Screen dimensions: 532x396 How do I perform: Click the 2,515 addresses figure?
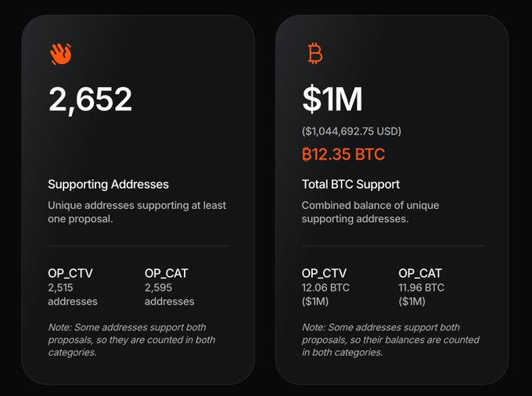[73, 294]
